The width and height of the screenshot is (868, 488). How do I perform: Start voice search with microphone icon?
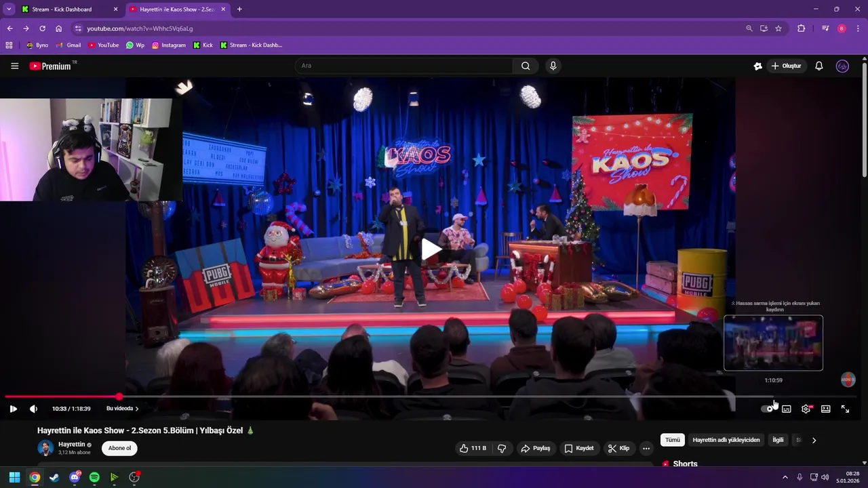click(553, 66)
